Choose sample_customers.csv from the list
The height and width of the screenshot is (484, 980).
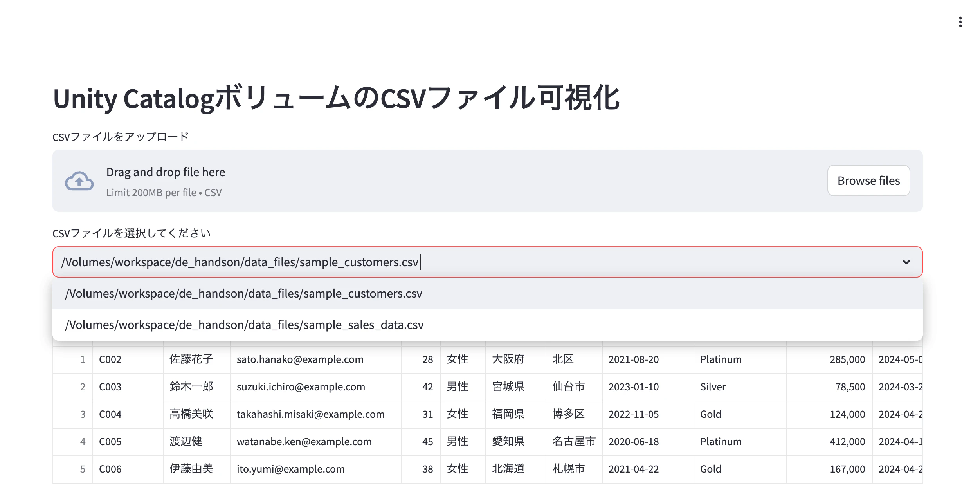tap(487, 293)
